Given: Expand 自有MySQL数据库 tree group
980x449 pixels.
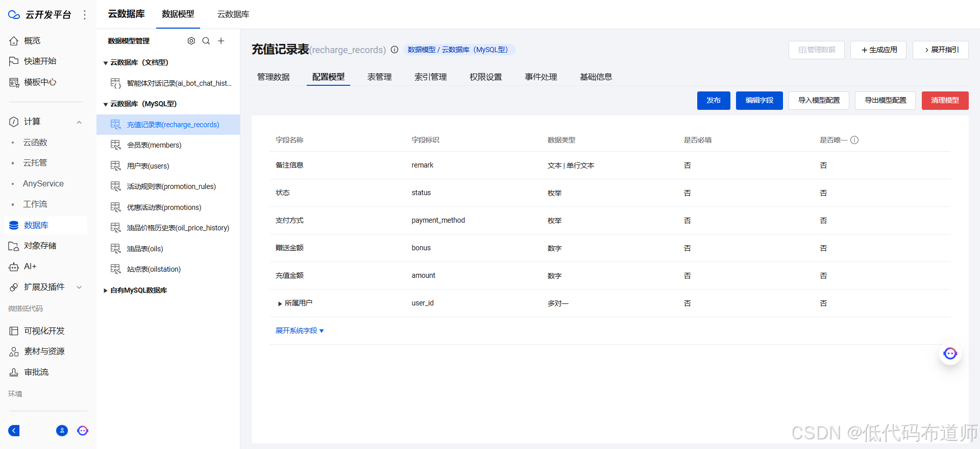Looking at the screenshot, I should click(x=106, y=291).
